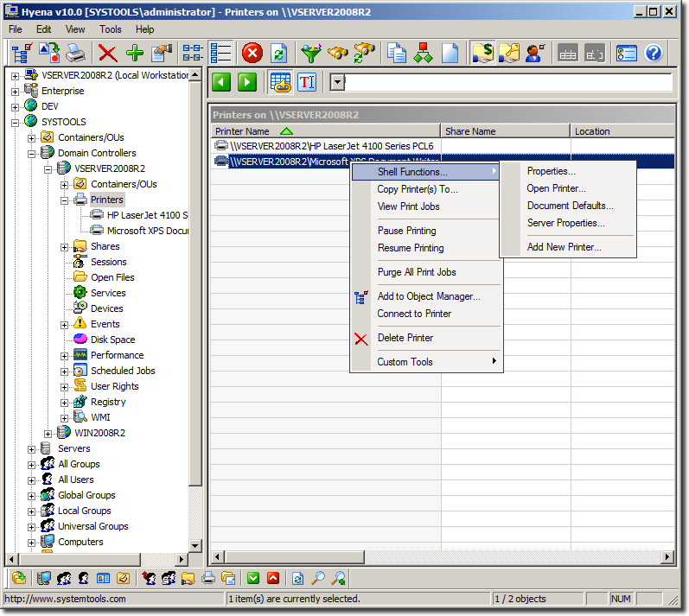
Task: Click the small icons view toggle
Action: coord(193,53)
